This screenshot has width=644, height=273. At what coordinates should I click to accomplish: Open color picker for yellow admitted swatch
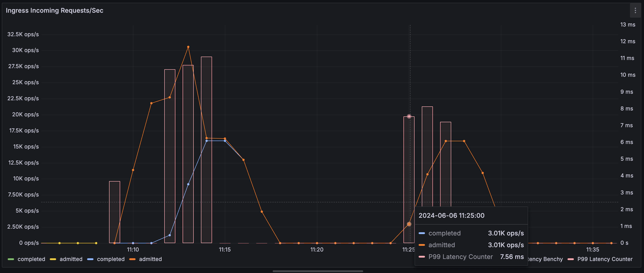pos(53,259)
